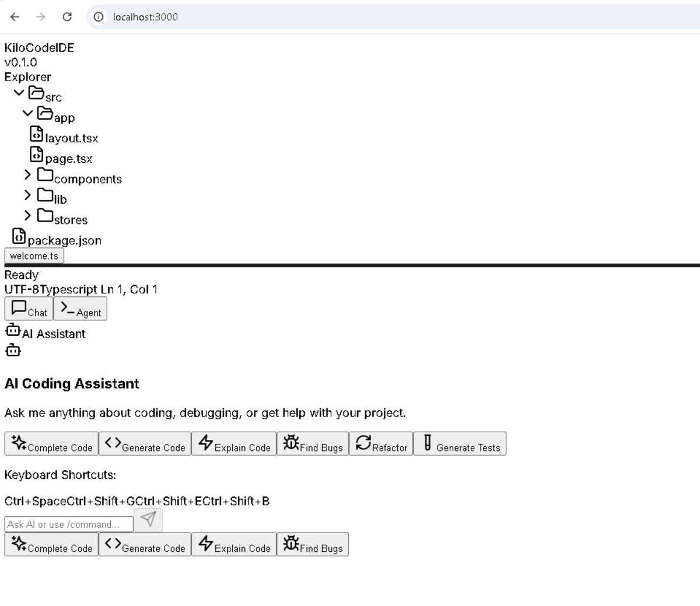
Task: Click the file icon beside layout.tsx
Action: point(36,134)
